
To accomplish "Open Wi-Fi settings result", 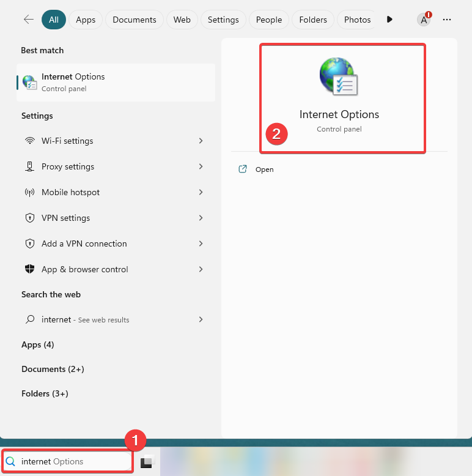I will click(116, 141).
